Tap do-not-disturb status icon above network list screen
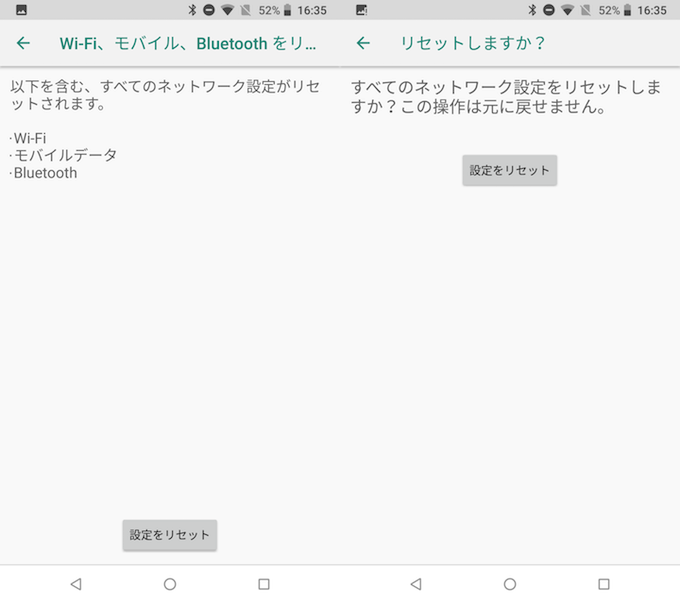The width and height of the screenshot is (680, 604). pyautogui.click(x=209, y=10)
